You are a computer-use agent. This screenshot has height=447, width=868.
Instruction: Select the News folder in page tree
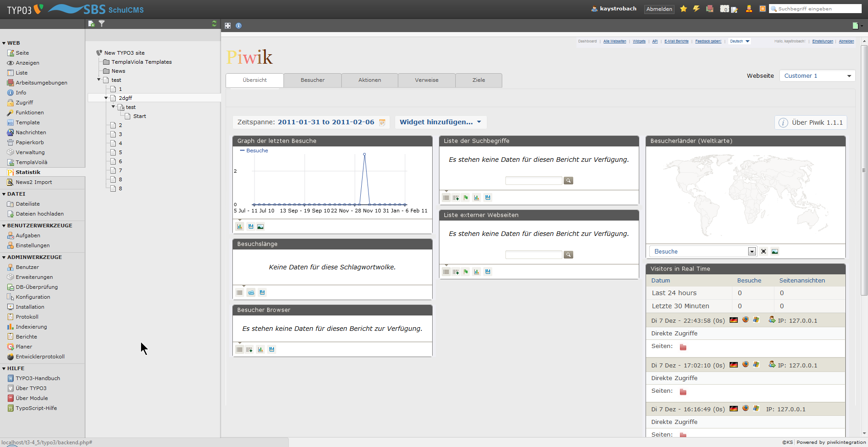pyautogui.click(x=118, y=71)
